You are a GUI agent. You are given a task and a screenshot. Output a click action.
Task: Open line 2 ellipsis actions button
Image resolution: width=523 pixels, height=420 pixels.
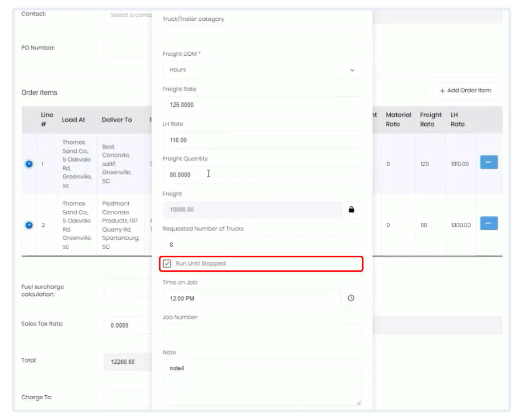tap(489, 223)
